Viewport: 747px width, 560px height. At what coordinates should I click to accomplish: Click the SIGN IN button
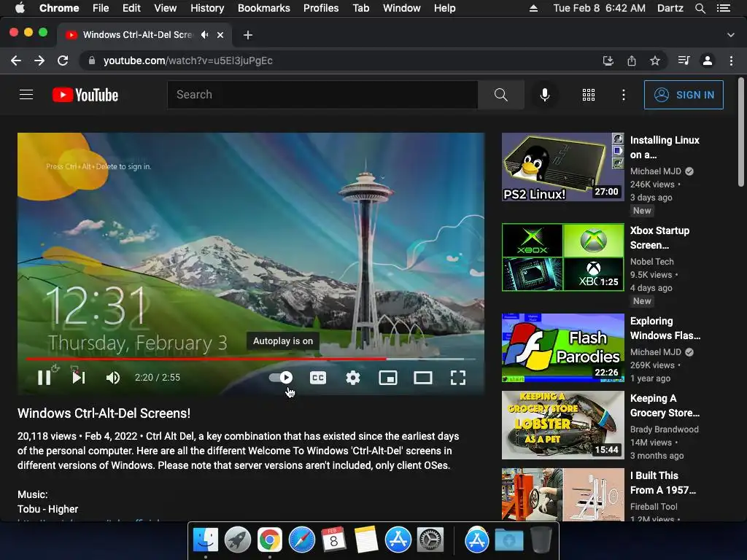click(x=684, y=95)
